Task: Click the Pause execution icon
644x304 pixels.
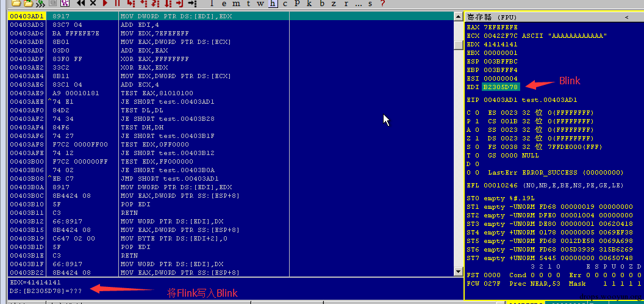Action: (117, 3)
